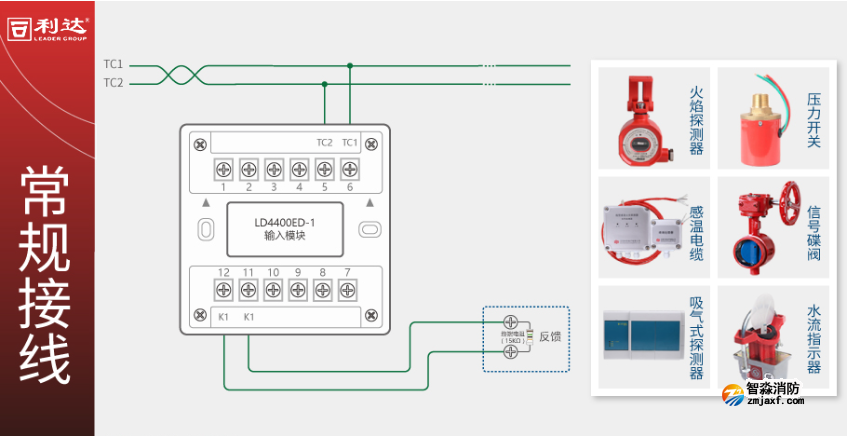Select the 感温电缆 device image

[x=640, y=228]
